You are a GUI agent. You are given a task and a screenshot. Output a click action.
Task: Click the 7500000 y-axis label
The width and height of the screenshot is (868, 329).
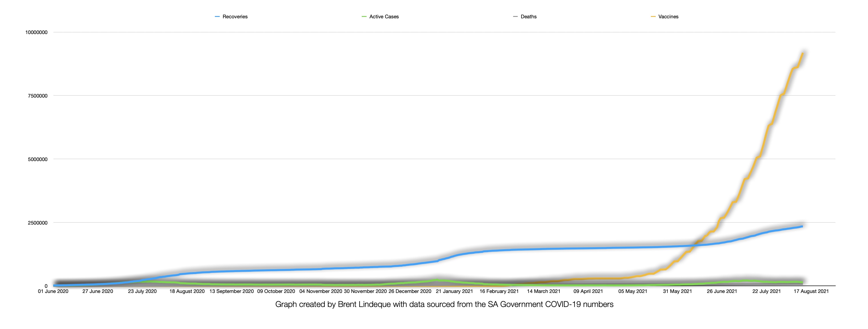(38, 96)
